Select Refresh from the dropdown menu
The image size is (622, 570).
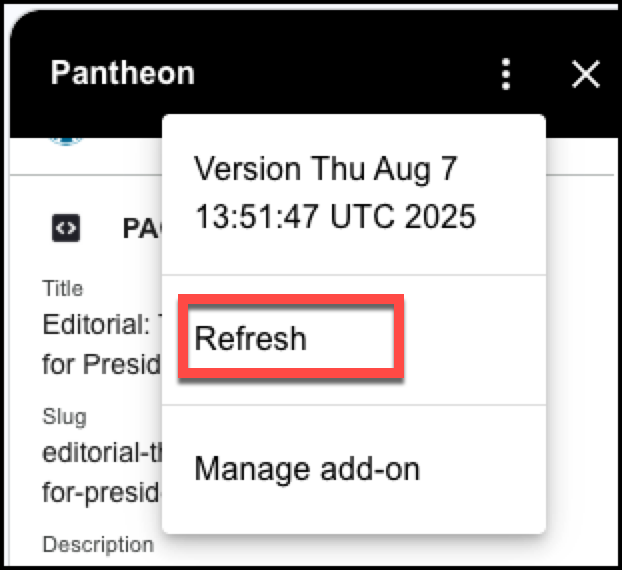point(251,339)
